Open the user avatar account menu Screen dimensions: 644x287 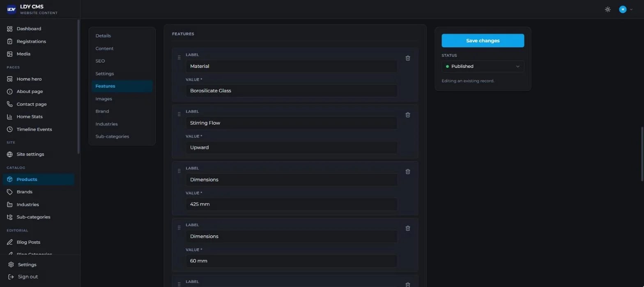click(626, 9)
